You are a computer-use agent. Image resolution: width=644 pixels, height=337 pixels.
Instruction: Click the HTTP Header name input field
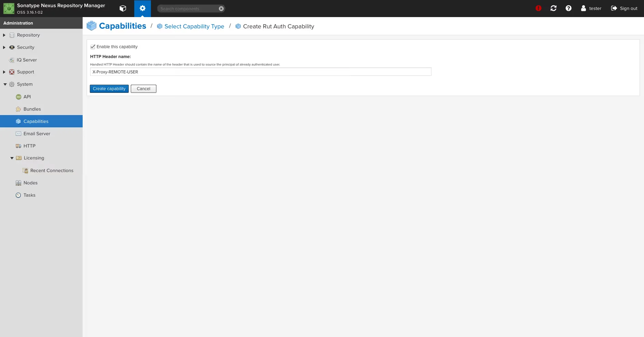(x=261, y=72)
